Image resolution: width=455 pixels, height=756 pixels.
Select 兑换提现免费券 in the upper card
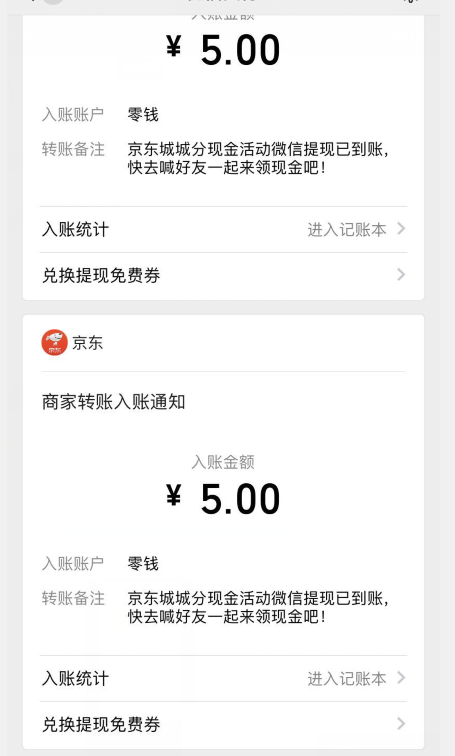(x=223, y=275)
